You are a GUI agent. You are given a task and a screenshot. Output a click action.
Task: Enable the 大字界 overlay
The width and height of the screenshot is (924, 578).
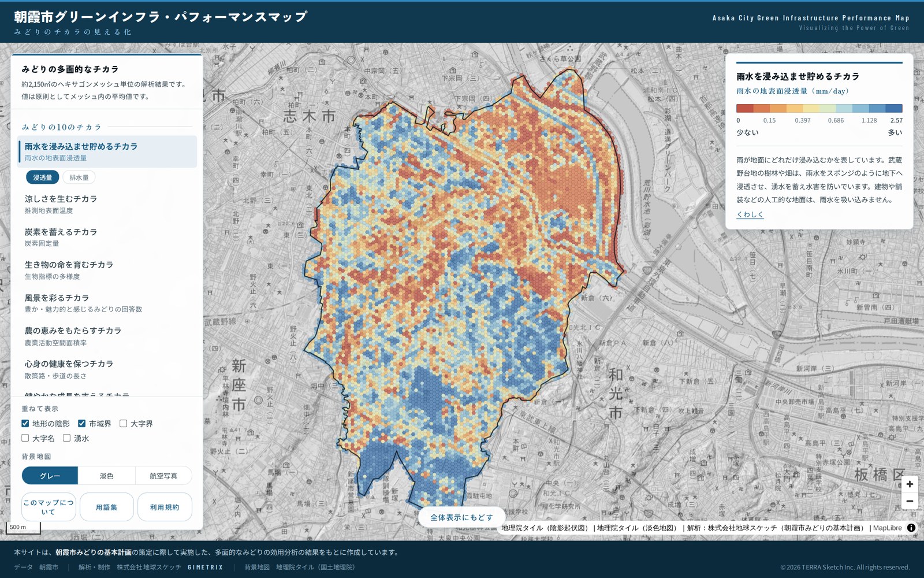pyautogui.click(x=124, y=424)
